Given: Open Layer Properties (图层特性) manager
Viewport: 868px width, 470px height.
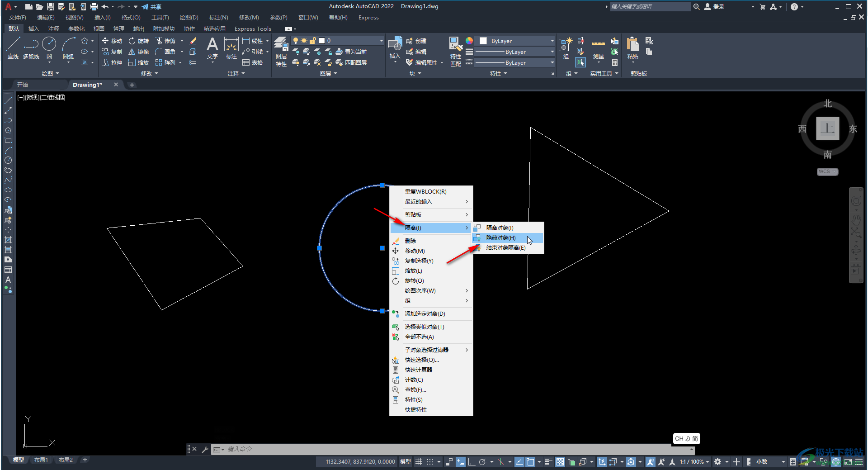Looking at the screenshot, I should pos(281,52).
